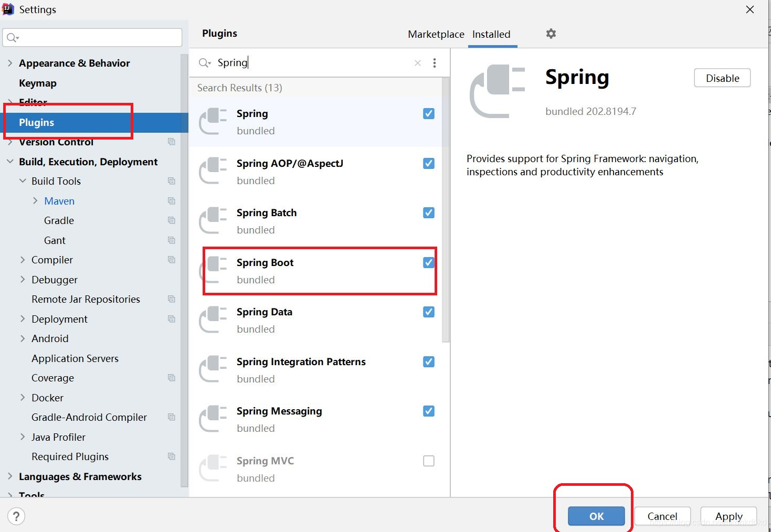
Task: Click the Spring AOP/@AspectJ plugin icon
Action: click(213, 171)
